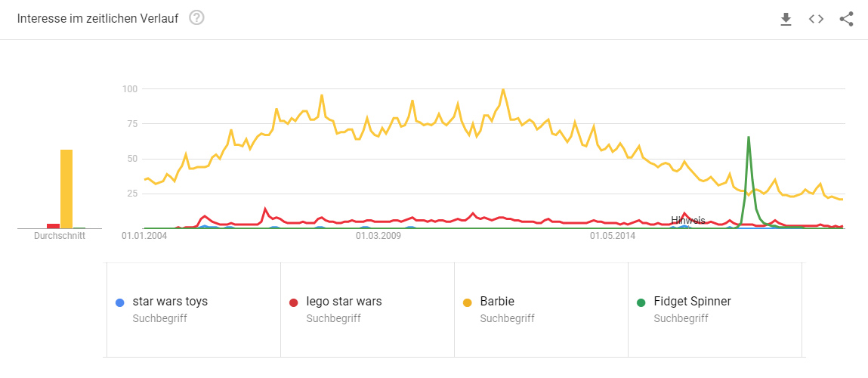The width and height of the screenshot is (868, 378).
Task: Click the 01.03.2009 date axis label
Action: [378, 237]
